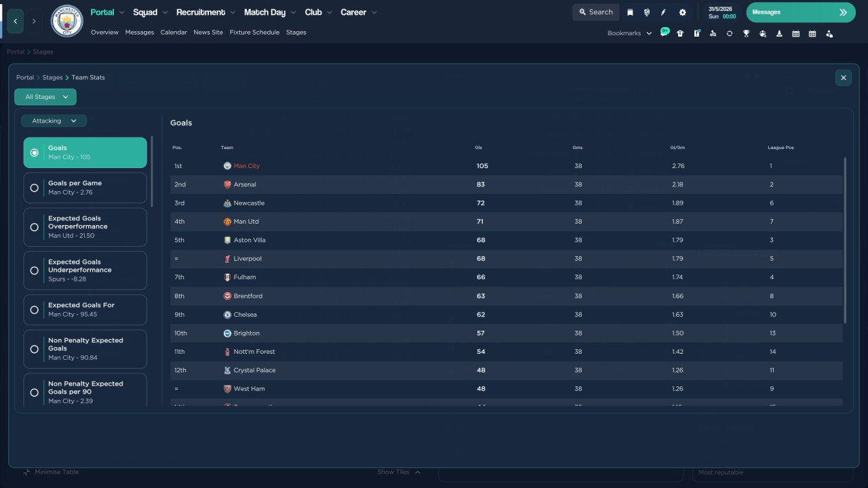This screenshot has width=868, height=488.
Task: Select Expected Goals Overperformance radio button
Action: pyautogui.click(x=35, y=227)
